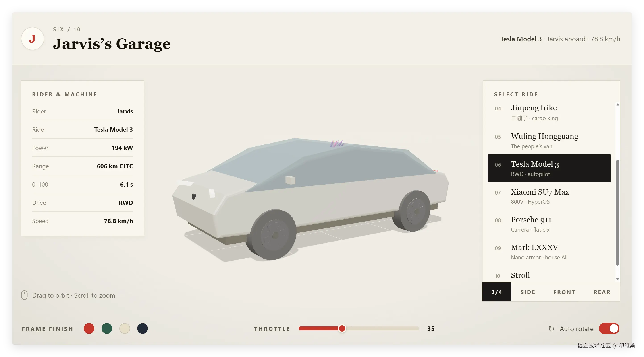Click the Power value 194 kW
The width and height of the screenshot is (644, 357).
[x=122, y=148]
